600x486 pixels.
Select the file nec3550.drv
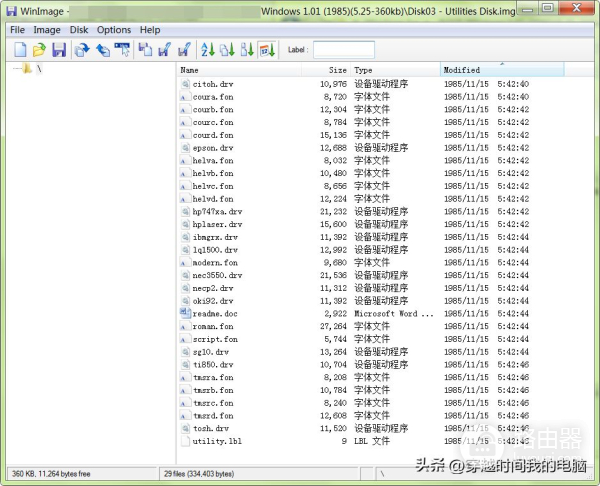click(x=217, y=275)
